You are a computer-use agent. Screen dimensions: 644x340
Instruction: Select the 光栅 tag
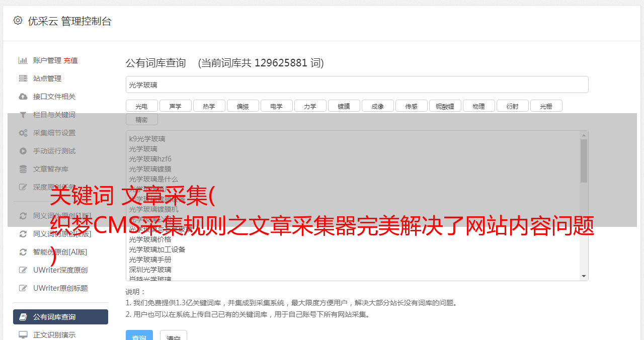click(x=546, y=106)
